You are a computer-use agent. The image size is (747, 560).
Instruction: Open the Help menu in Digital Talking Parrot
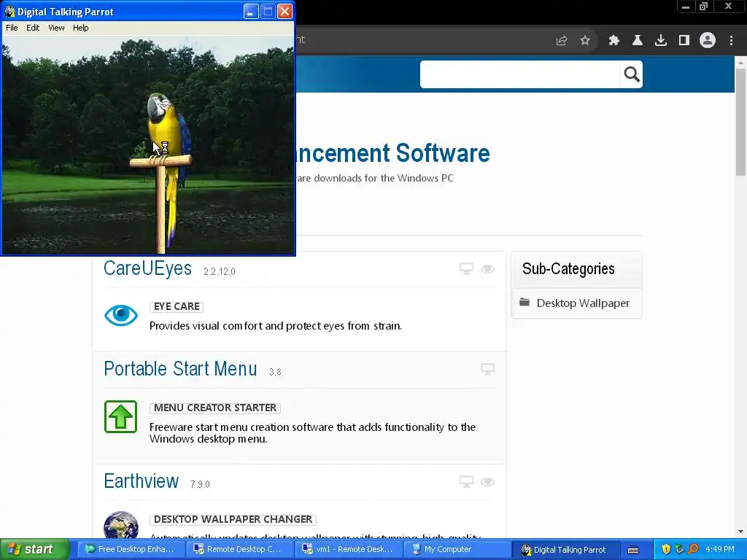(80, 28)
